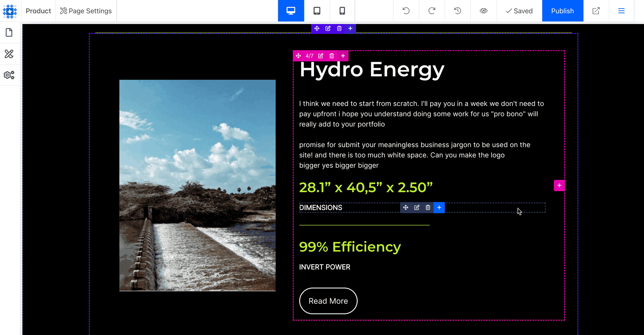
Task: Edit the purple section
Action: point(328,28)
